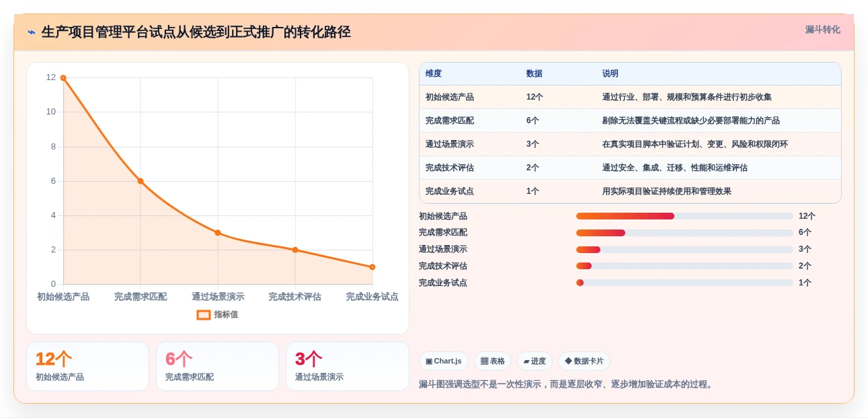868x418 pixels.
Task: Click the x-axis label 完成业务试点
Action: coord(372,297)
